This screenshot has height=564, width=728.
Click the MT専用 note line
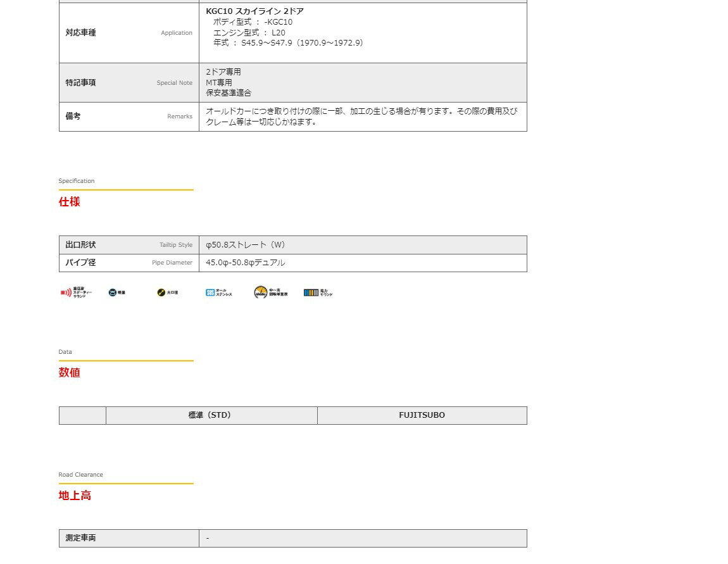click(218, 83)
